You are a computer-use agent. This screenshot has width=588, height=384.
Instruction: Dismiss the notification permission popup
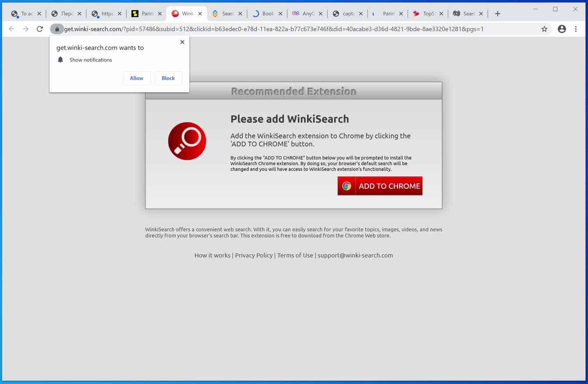click(182, 42)
